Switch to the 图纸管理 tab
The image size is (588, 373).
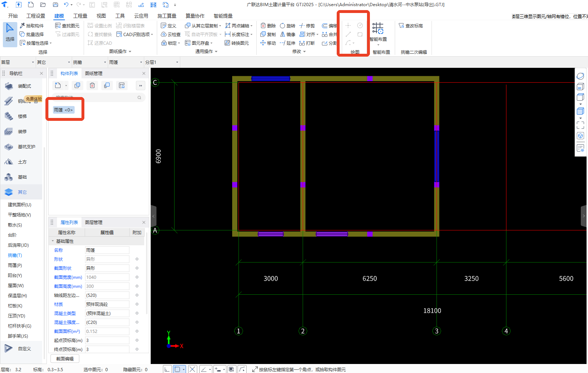pos(94,73)
